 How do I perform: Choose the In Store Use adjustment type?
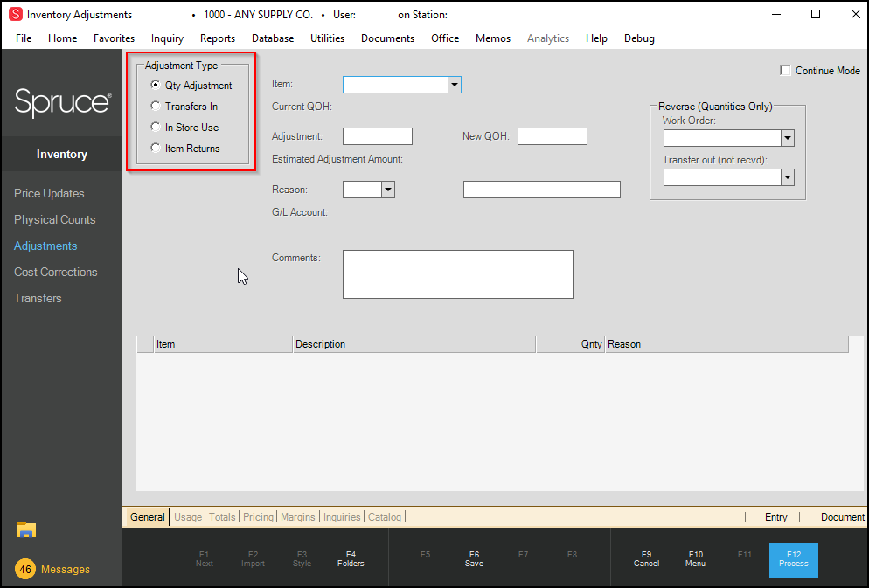point(156,128)
